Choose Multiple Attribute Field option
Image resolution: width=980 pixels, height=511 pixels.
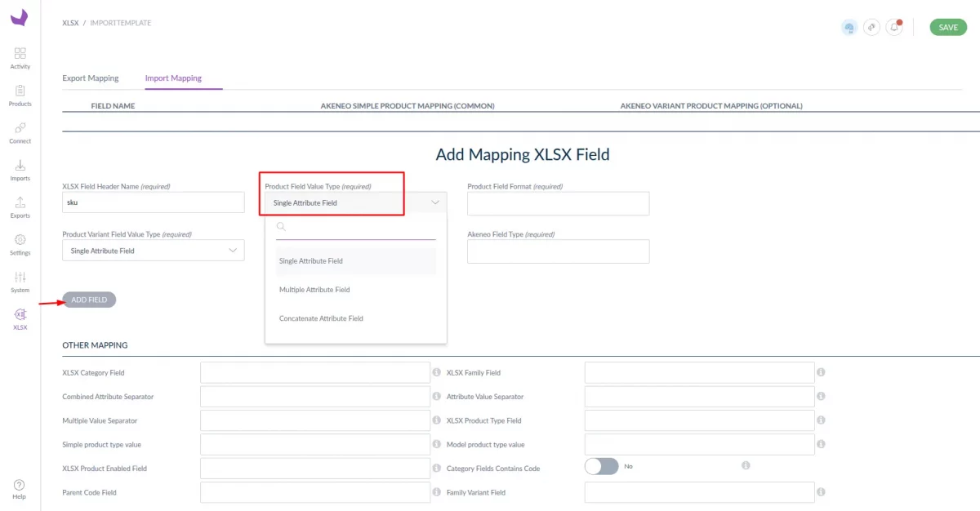point(356,290)
